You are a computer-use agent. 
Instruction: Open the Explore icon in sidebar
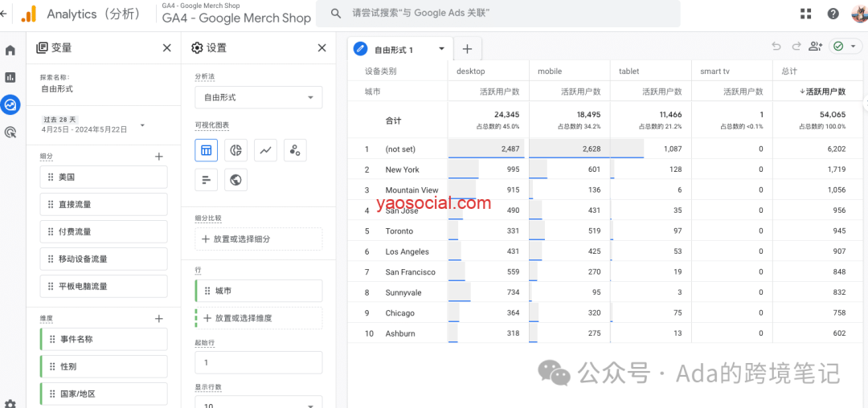10,104
